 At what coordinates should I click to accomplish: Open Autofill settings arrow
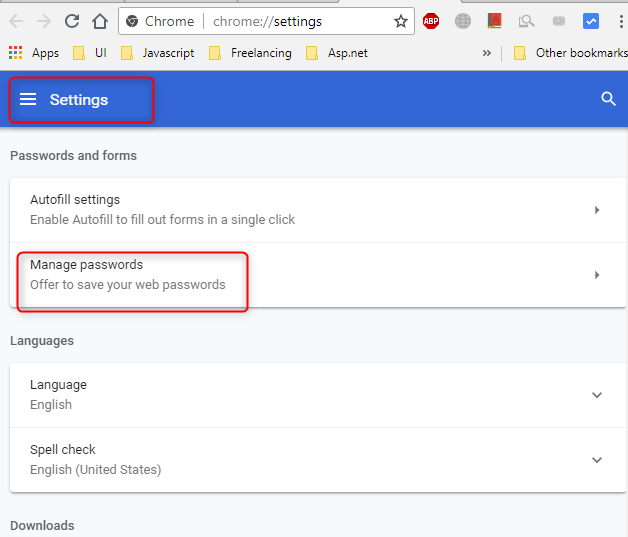[597, 210]
